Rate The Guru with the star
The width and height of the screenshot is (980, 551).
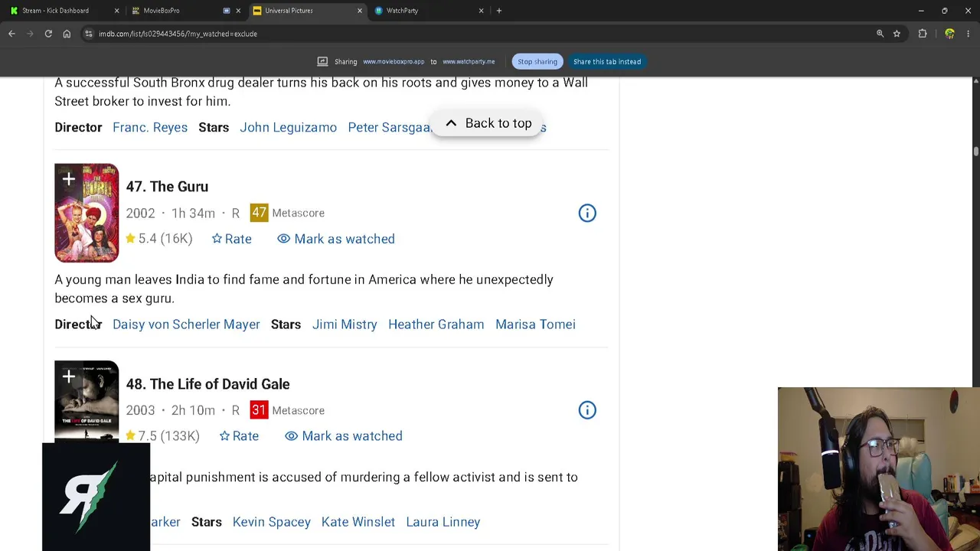(x=231, y=239)
